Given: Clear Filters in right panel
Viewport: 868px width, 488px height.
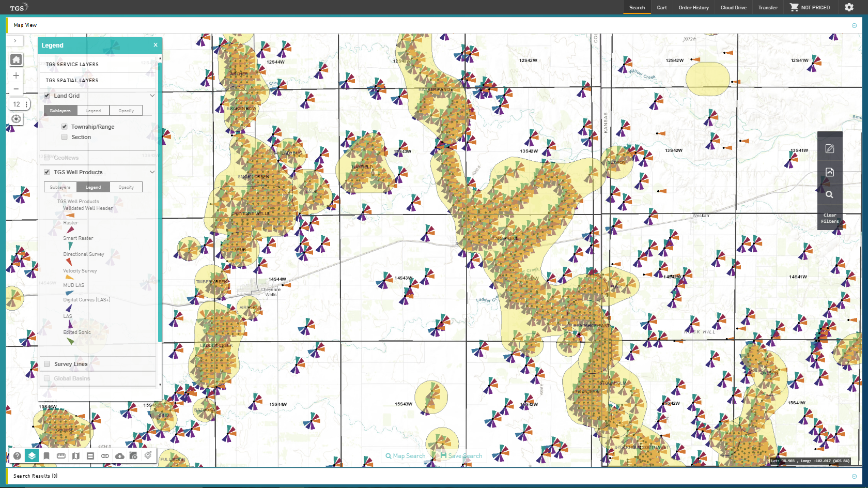Looking at the screenshot, I should [x=830, y=218].
